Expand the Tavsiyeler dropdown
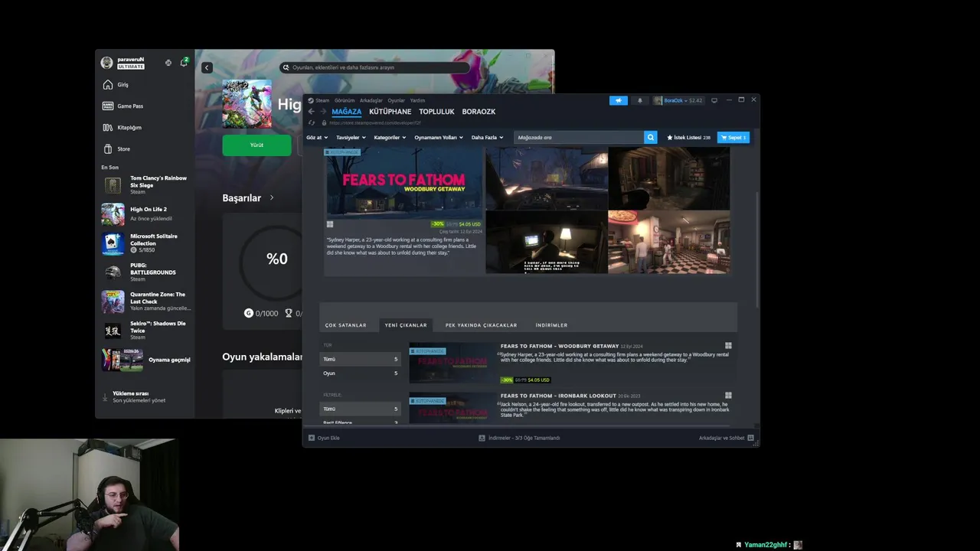Viewport: 980px width, 551px height. pyautogui.click(x=351, y=138)
